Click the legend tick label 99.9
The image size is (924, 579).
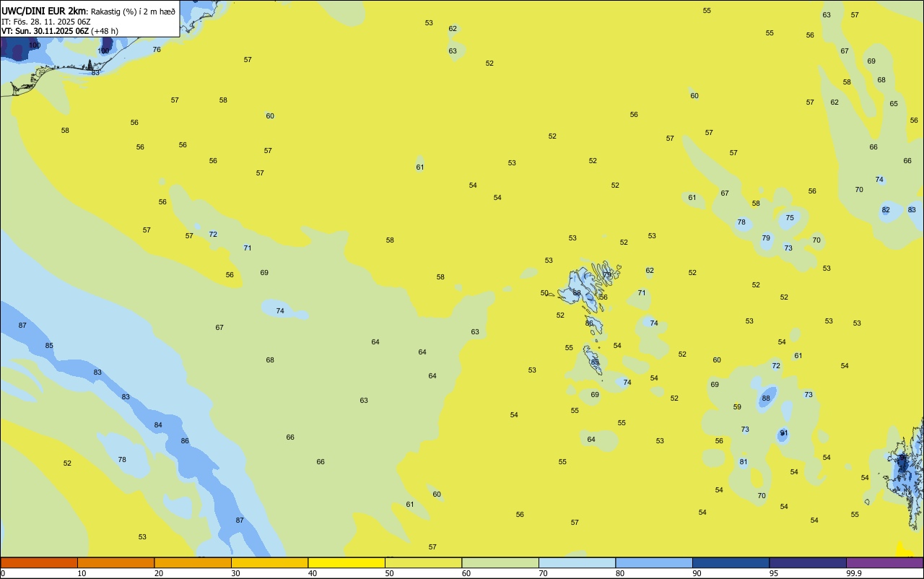(854, 573)
